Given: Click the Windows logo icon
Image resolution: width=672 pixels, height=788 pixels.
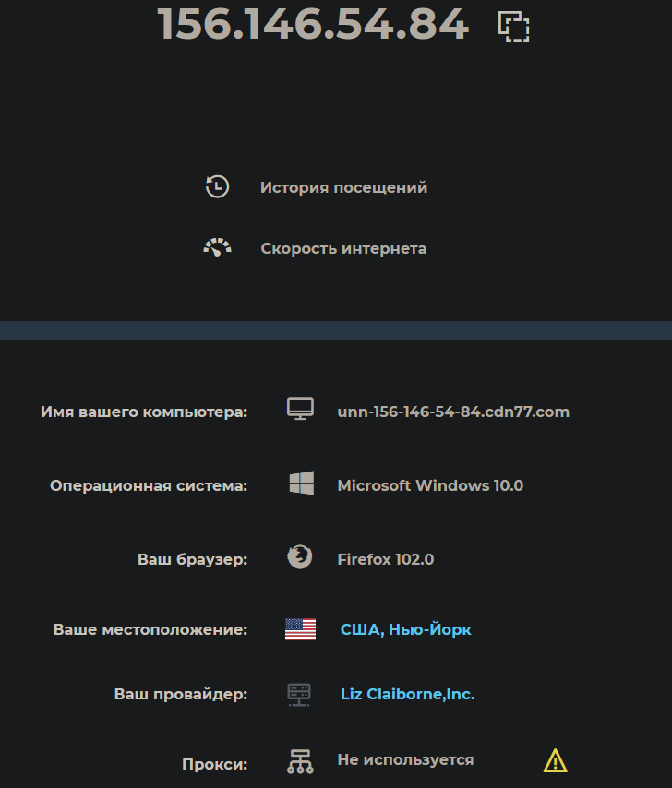Looking at the screenshot, I should pos(301,484).
